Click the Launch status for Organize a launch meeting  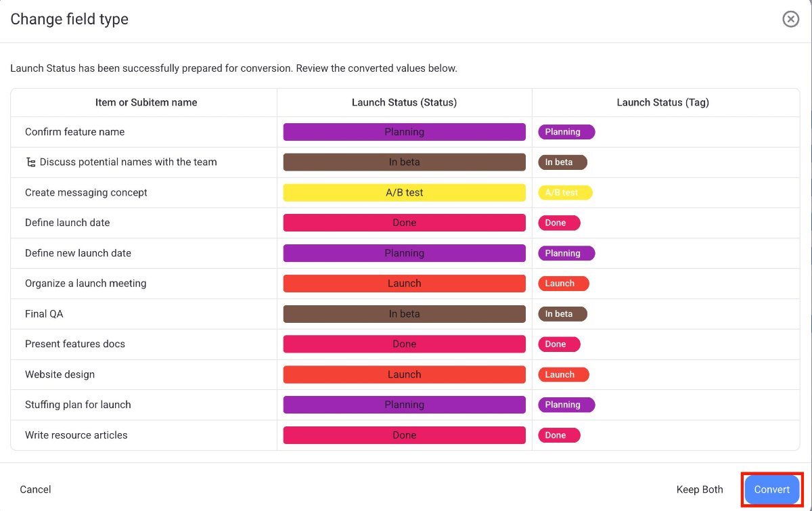pyautogui.click(x=404, y=284)
